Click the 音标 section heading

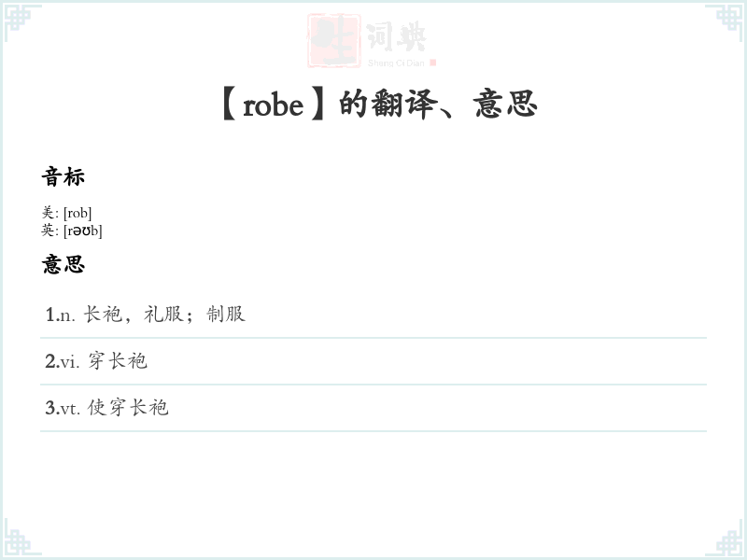click(63, 176)
